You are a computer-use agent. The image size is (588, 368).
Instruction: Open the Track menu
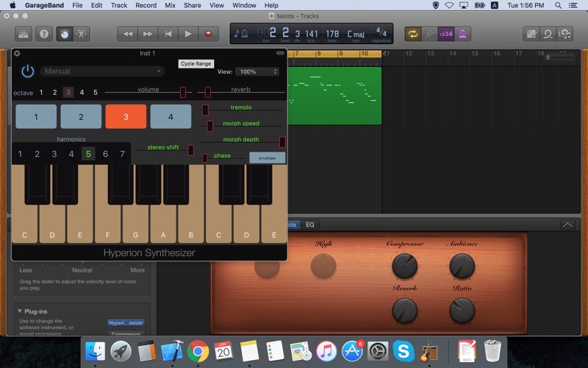[119, 5]
